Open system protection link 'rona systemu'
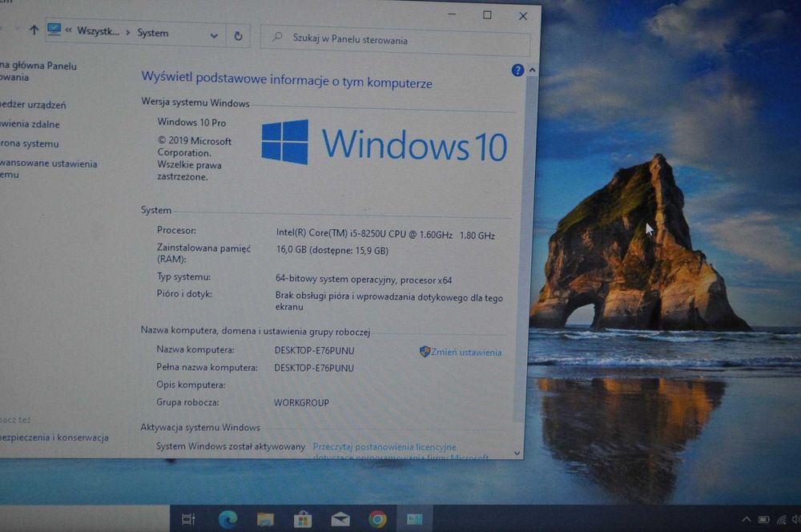This screenshot has height=532, width=801. pyautogui.click(x=30, y=143)
